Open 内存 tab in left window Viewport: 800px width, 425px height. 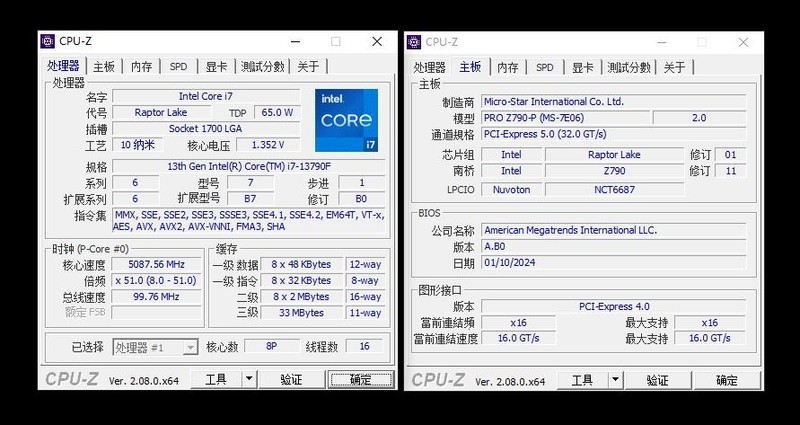click(x=141, y=66)
